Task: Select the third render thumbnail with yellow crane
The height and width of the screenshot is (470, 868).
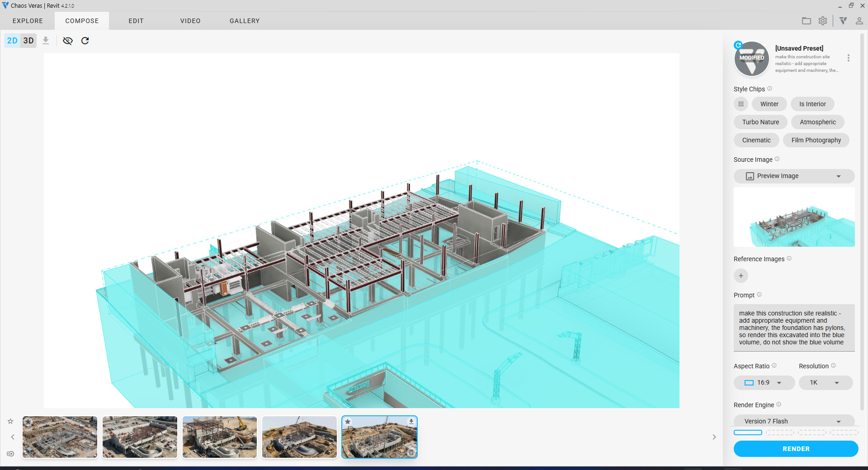Action: pos(220,437)
